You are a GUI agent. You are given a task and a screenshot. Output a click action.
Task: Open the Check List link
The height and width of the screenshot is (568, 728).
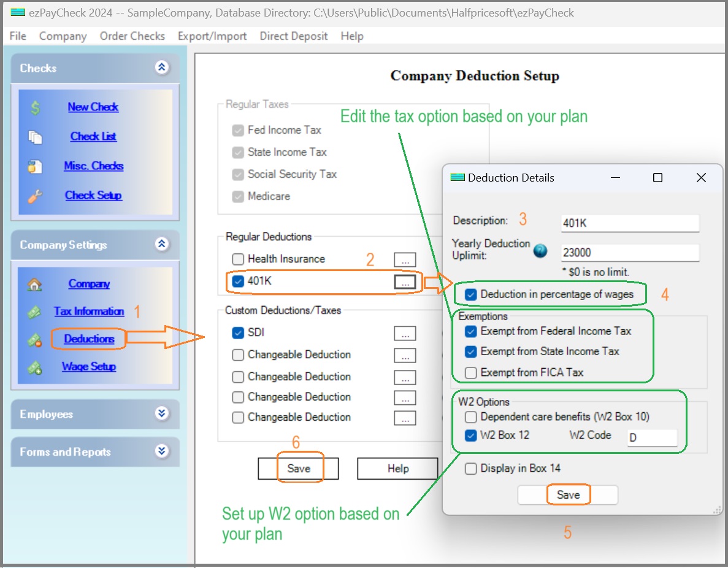93,136
